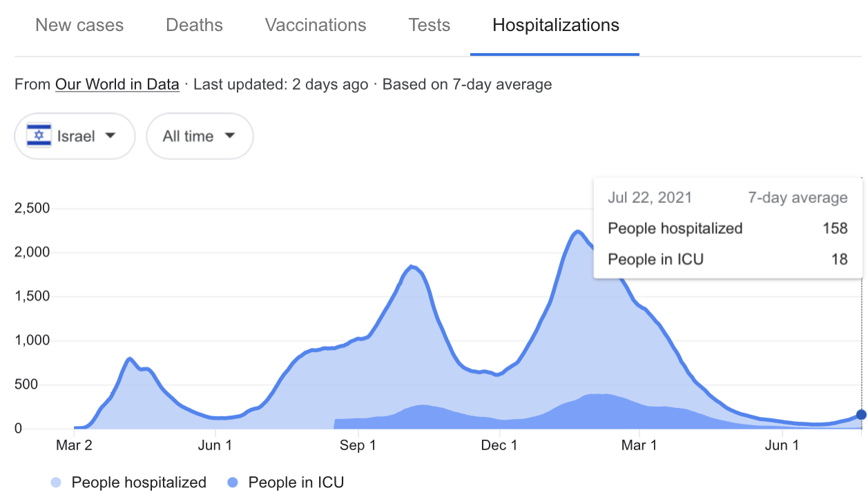Click the arrow beside All time
The image size is (868, 497).
coord(230,136)
